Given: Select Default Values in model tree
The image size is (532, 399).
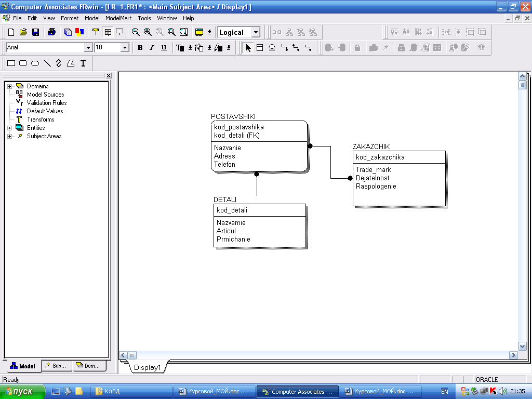Looking at the screenshot, I should 45,111.
